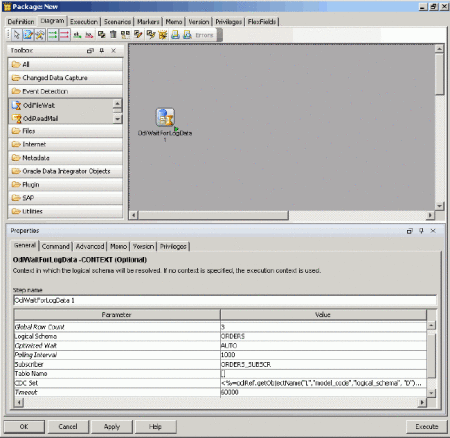Screen dimensions: 450x438
Task: Click the Step name input field
Action: click(225, 300)
